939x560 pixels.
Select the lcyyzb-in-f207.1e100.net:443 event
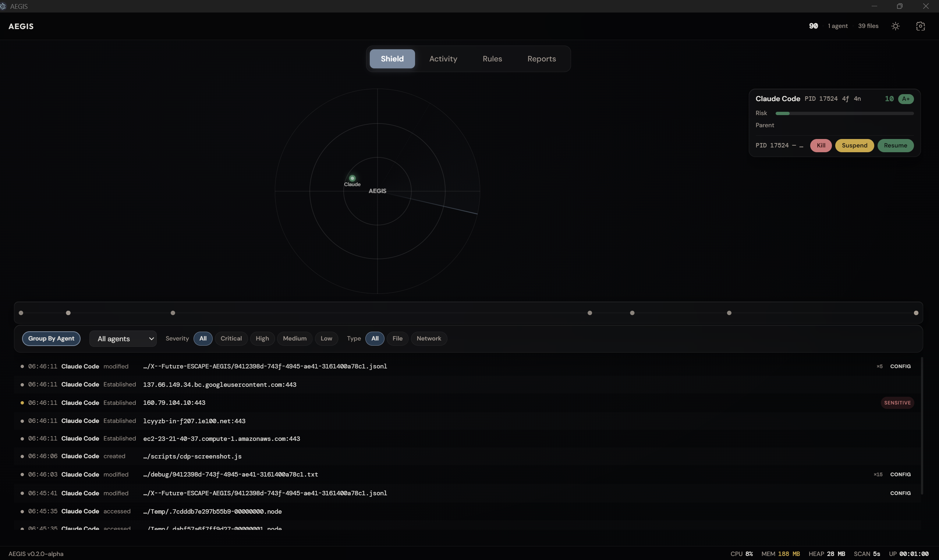coord(467,421)
